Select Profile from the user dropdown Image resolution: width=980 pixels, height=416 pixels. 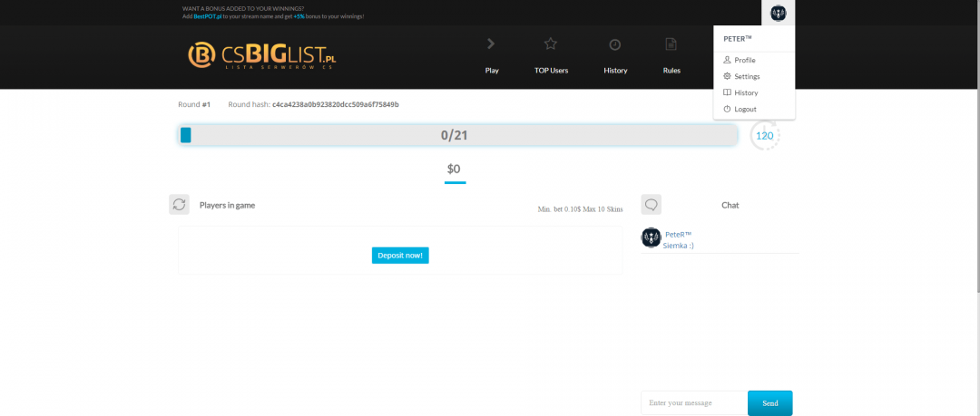tap(744, 60)
